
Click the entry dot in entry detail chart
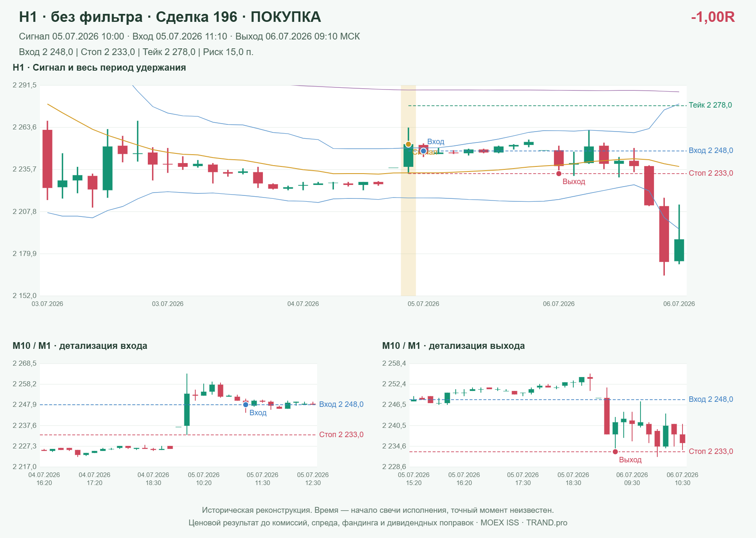click(246, 405)
